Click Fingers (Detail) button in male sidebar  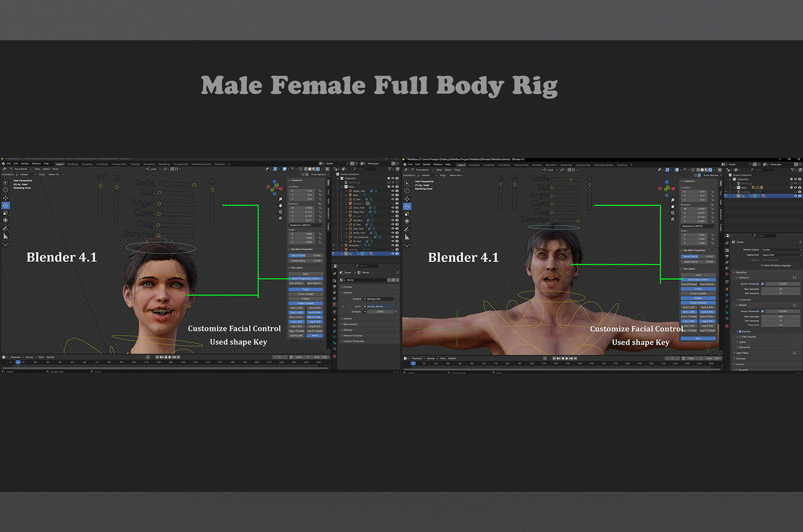point(698,303)
